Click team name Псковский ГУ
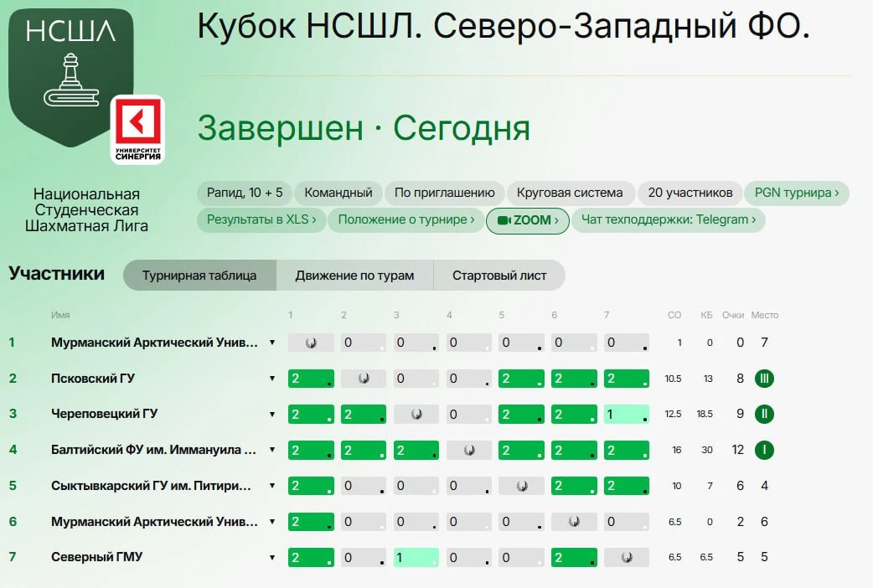The width and height of the screenshot is (873, 588). pos(93,379)
